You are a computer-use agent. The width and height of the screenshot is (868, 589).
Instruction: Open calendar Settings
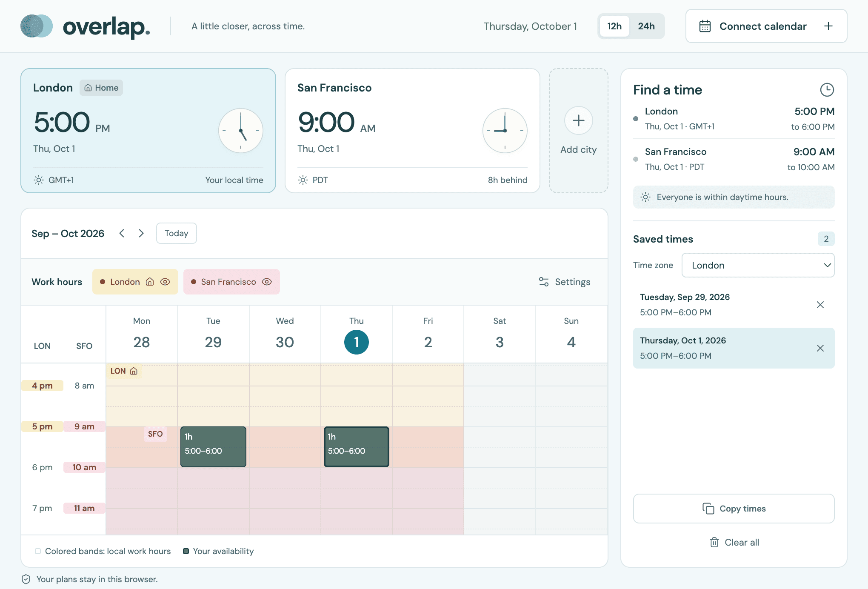coord(565,282)
